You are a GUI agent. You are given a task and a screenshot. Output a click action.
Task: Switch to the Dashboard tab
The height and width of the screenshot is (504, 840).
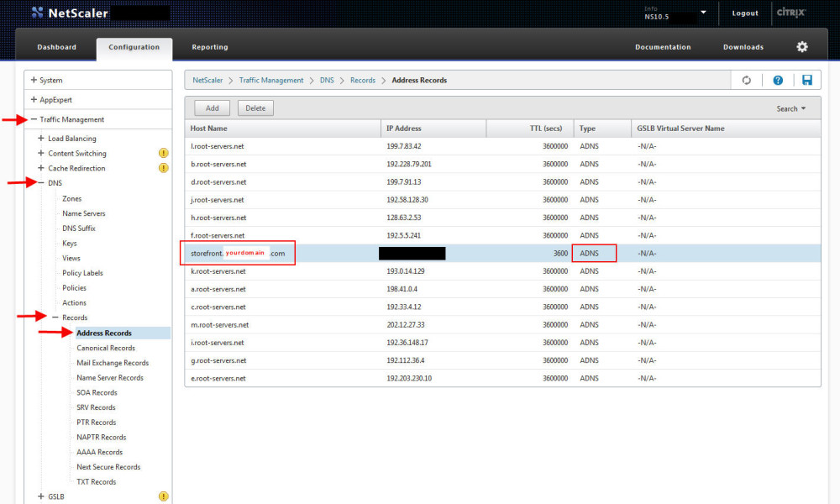[x=56, y=46]
